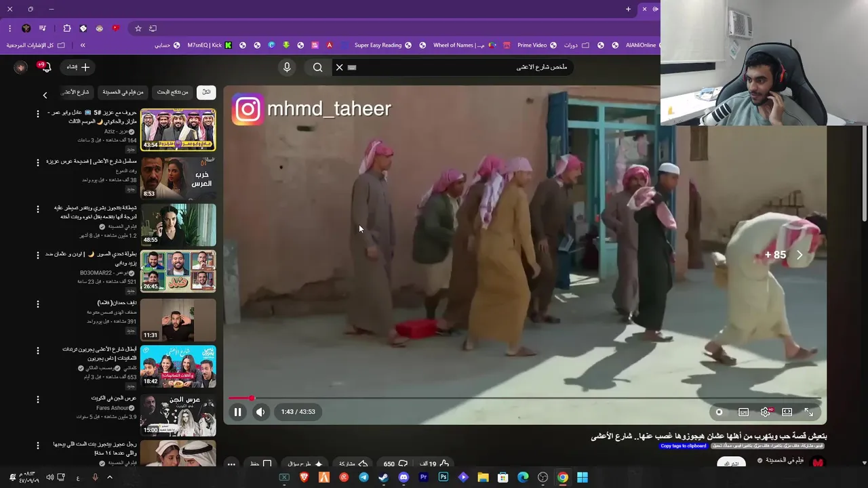Save the video with the حفظ button

click(x=260, y=464)
